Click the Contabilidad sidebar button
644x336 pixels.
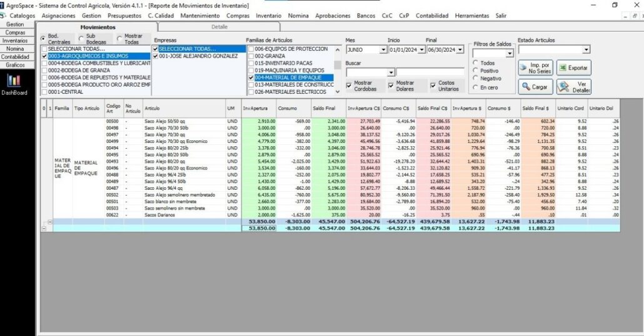16,57
